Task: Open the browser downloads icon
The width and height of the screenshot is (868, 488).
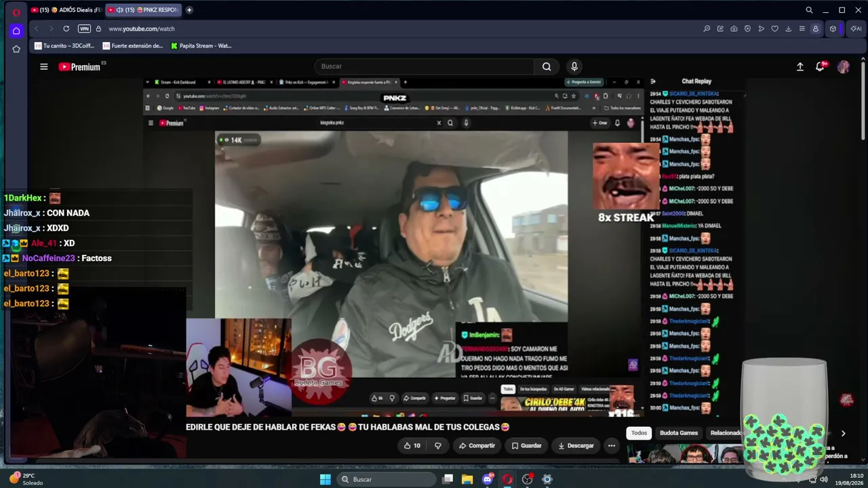Action: [788, 28]
